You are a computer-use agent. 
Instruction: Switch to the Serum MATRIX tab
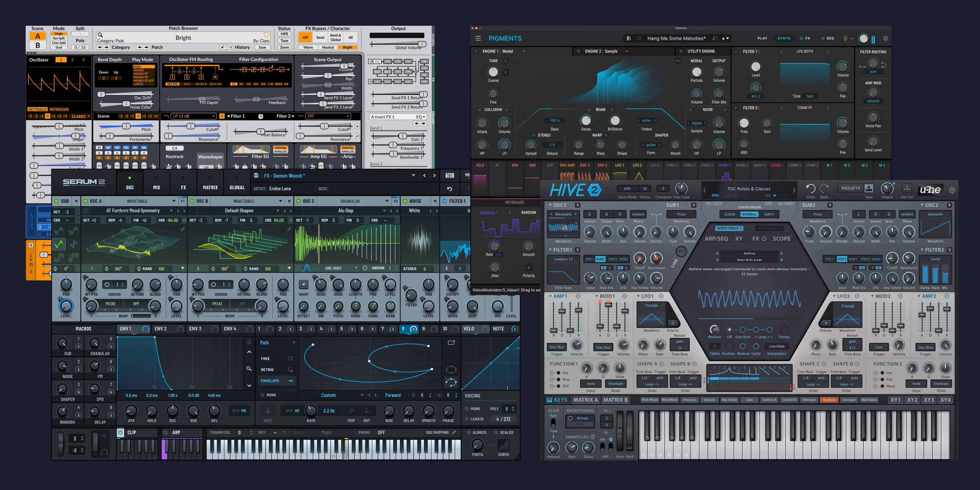210,183
